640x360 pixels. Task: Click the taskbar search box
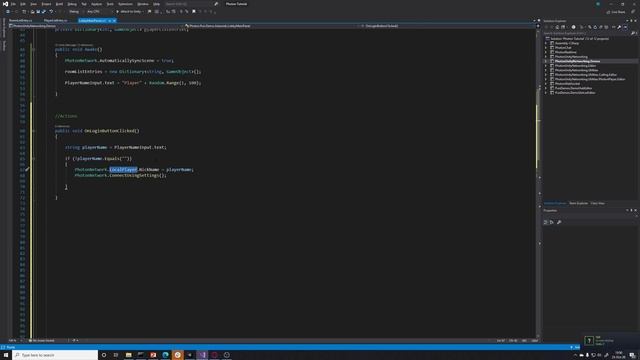pos(55,355)
